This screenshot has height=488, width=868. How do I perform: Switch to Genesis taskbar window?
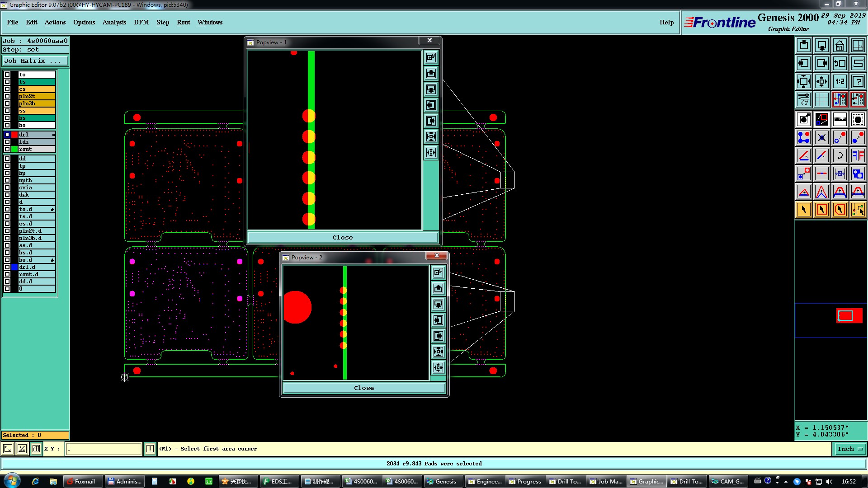tap(443, 481)
